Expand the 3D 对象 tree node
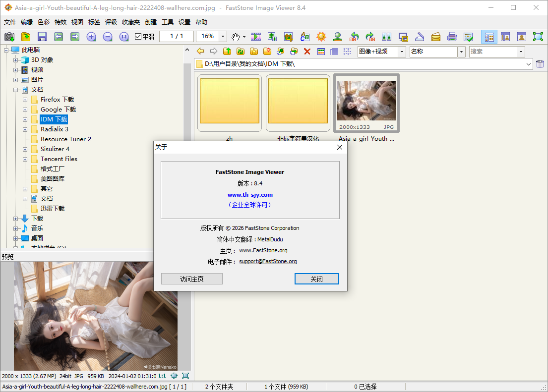 (15, 60)
